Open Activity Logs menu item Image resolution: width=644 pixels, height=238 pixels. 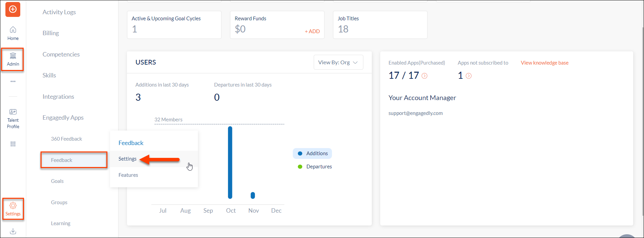click(59, 12)
